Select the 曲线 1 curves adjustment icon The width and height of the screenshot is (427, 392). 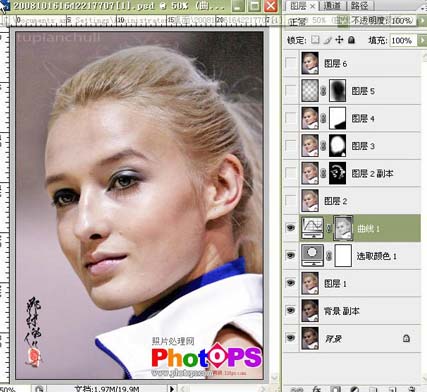pyautogui.click(x=312, y=228)
